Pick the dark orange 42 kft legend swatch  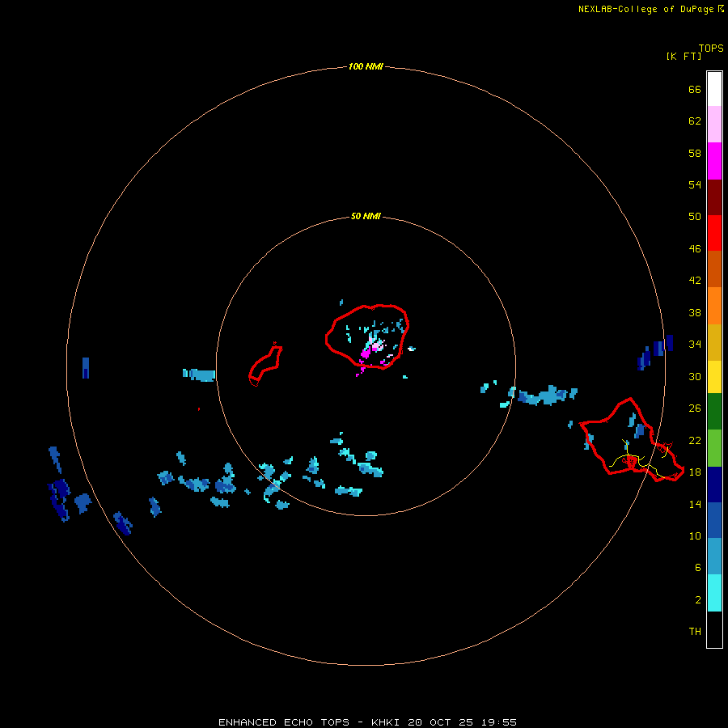click(x=714, y=269)
